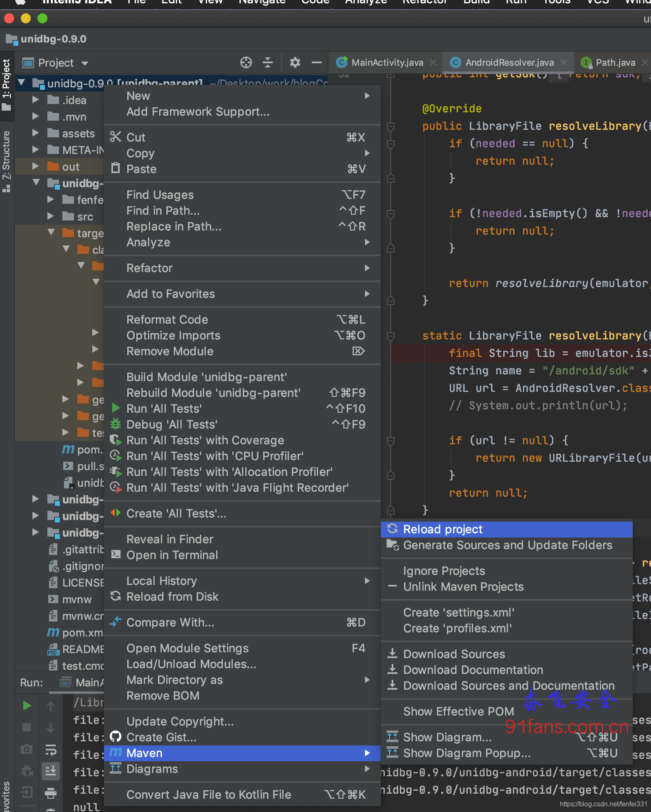The height and width of the screenshot is (812, 651).
Task: Hide the Project panel with minus icon
Action: (x=317, y=63)
